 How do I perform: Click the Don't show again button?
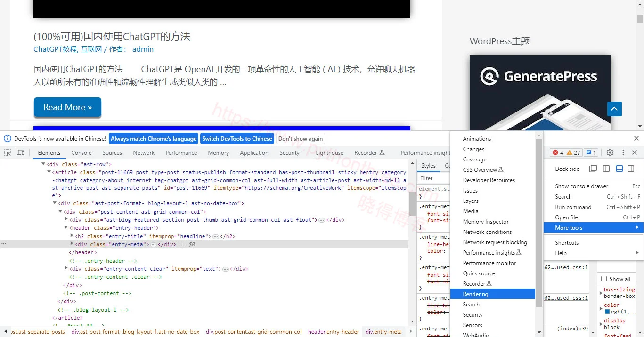coord(301,139)
